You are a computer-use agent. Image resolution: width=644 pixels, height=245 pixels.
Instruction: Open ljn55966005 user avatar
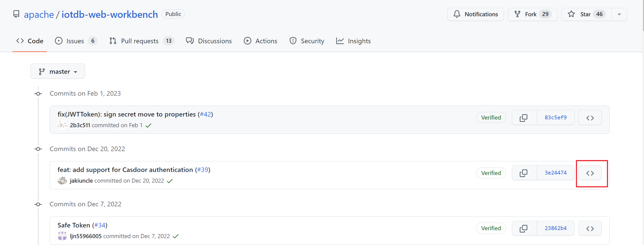tap(62, 236)
